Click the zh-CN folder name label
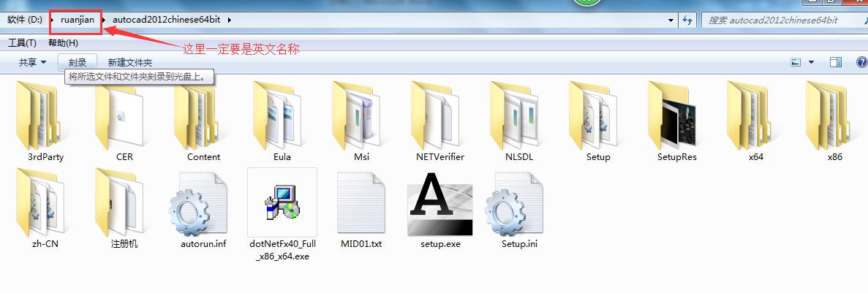Viewport: 868px width, 293px height. (x=45, y=243)
